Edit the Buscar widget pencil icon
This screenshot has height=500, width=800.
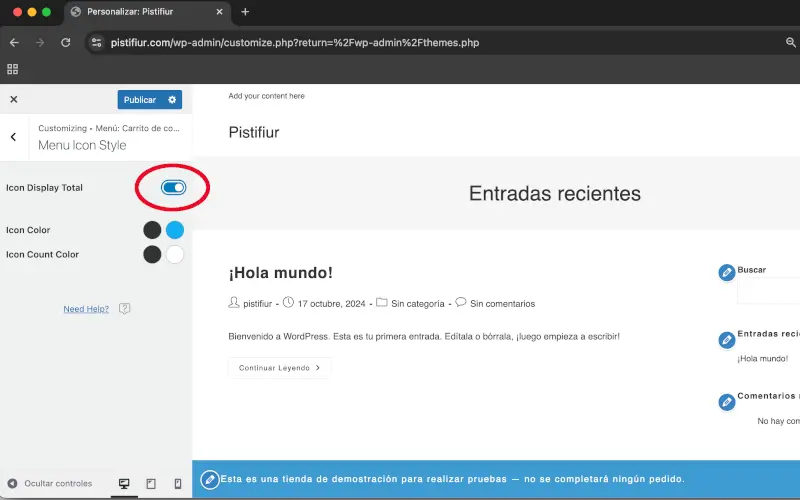tap(727, 272)
